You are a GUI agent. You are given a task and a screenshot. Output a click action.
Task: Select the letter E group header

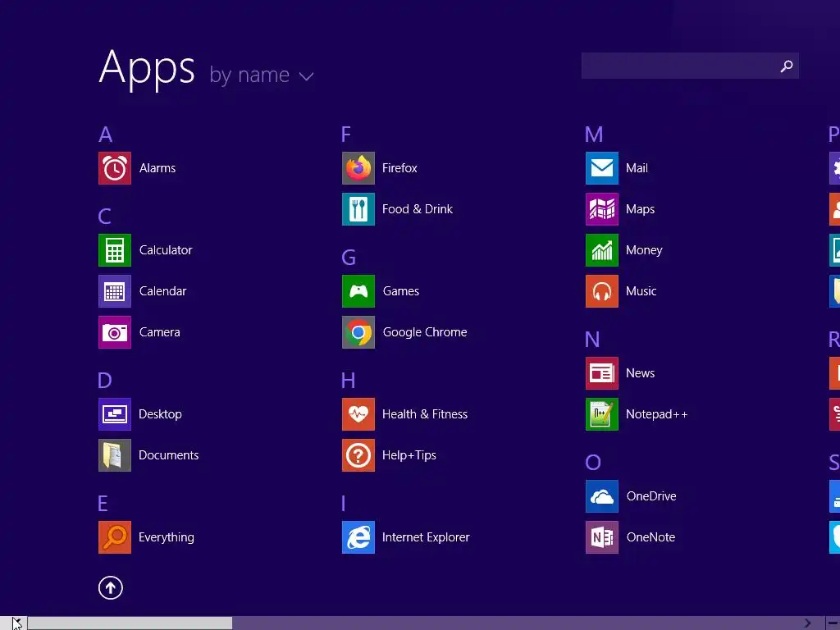coord(103,504)
